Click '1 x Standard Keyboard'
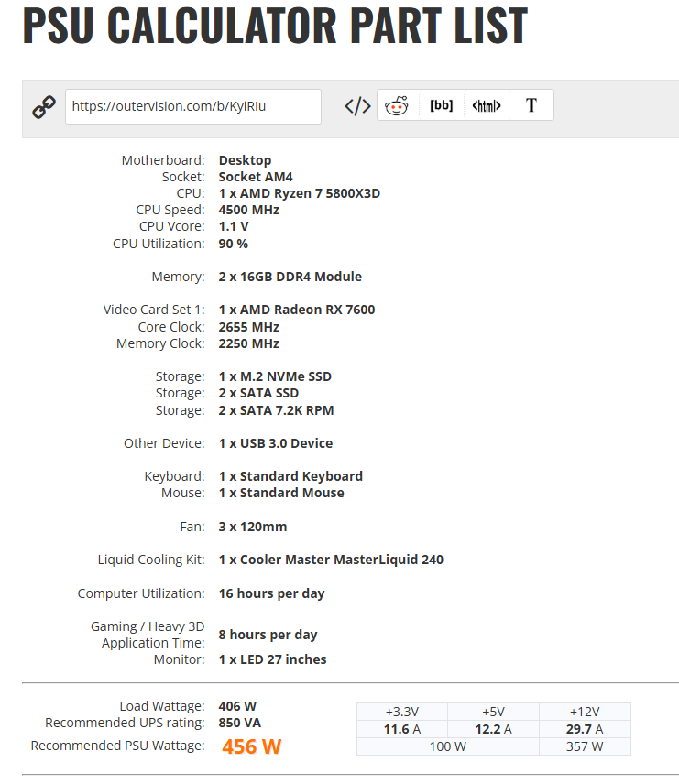This screenshot has height=784, width=679. tap(290, 476)
